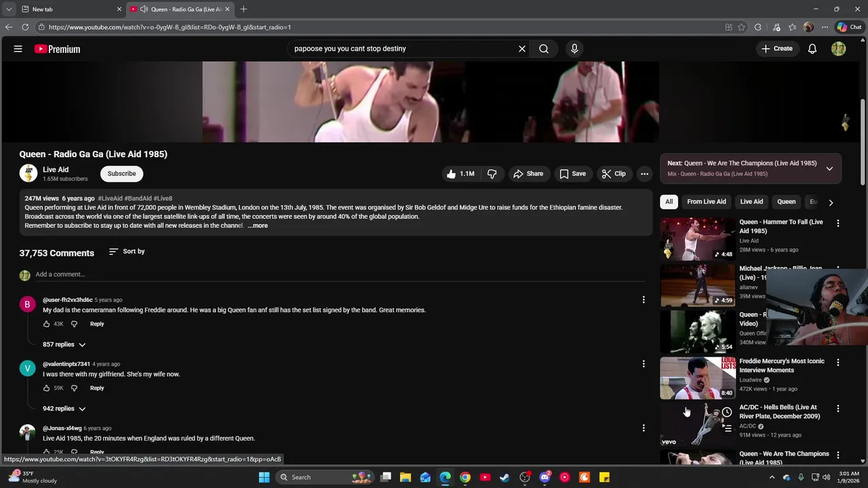Viewport: 868px width, 488px height.
Task: Save the video to a playlist
Action: (572, 174)
